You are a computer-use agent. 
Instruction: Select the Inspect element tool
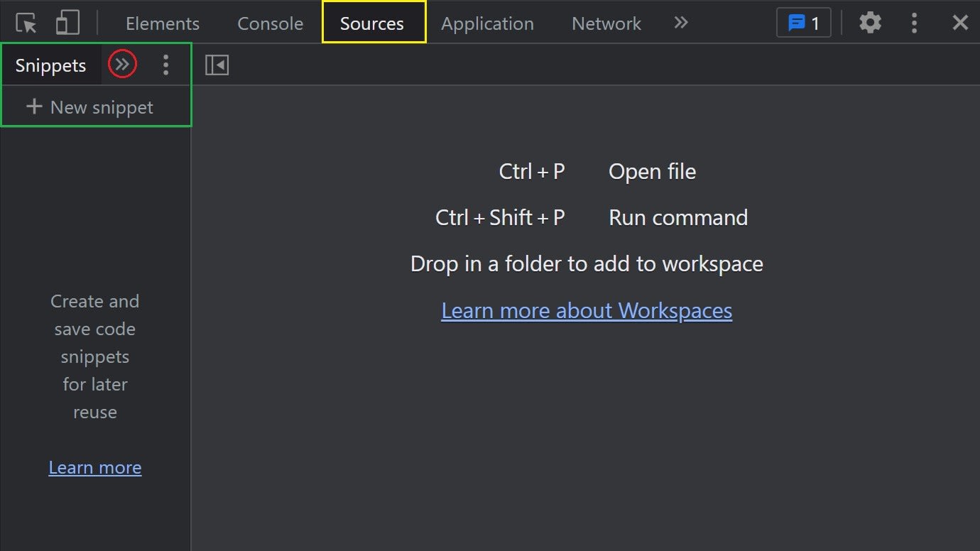coord(25,22)
